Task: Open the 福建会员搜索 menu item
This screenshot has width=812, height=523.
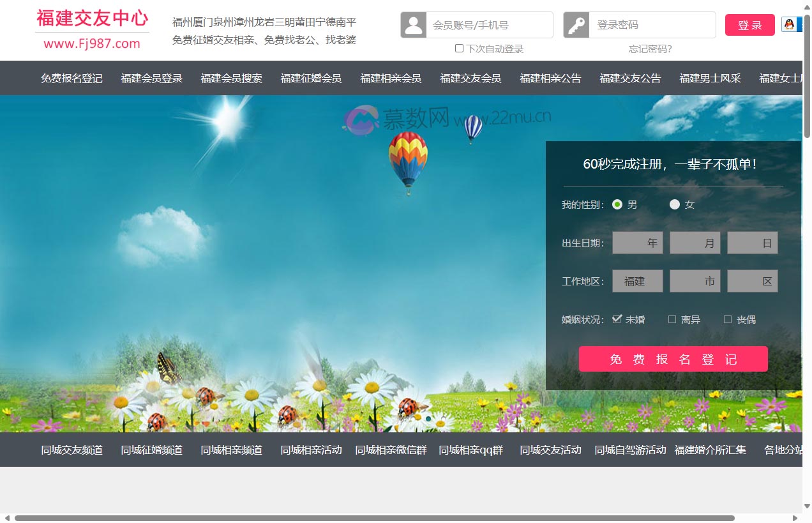Action: point(231,78)
